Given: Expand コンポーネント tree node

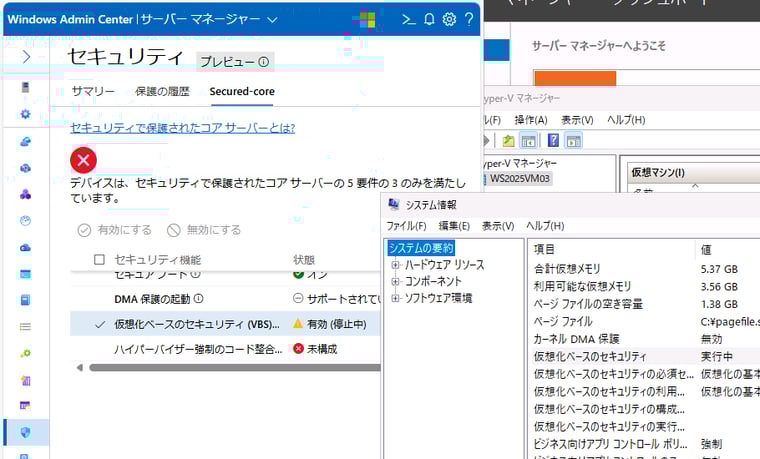Looking at the screenshot, I should (x=396, y=281).
